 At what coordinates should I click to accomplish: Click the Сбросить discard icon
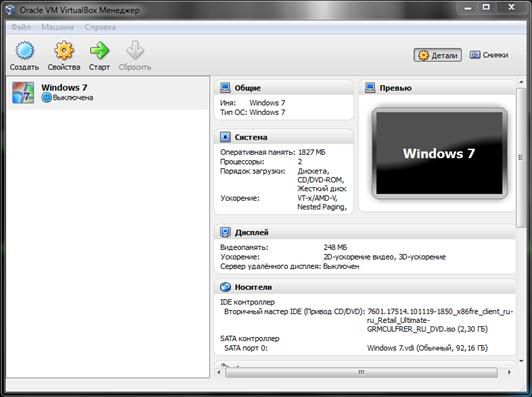tap(135, 51)
